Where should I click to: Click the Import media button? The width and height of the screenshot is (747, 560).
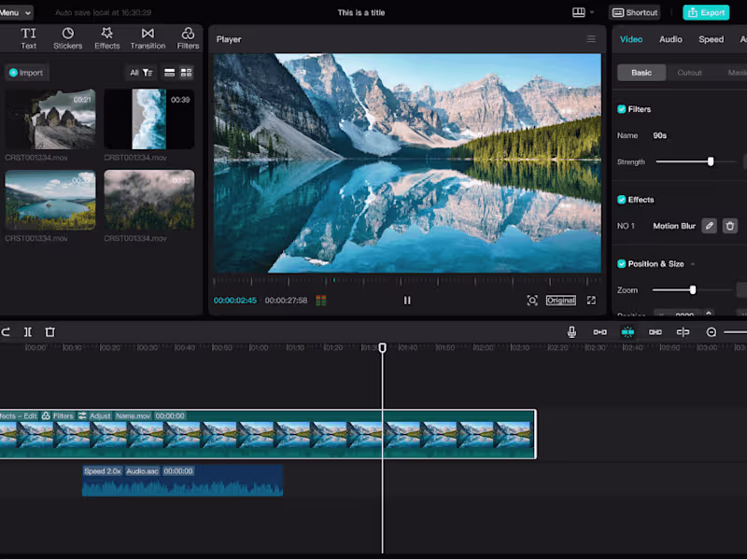(x=26, y=73)
